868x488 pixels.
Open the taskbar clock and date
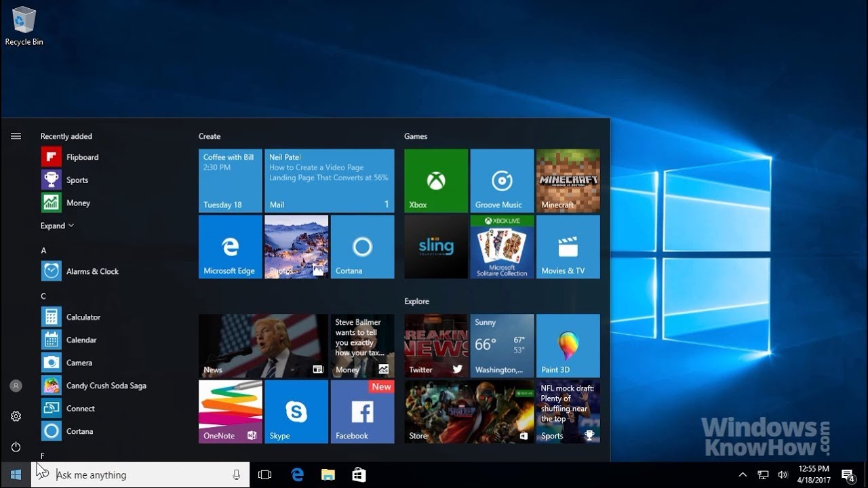pyautogui.click(x=814, y=474)
